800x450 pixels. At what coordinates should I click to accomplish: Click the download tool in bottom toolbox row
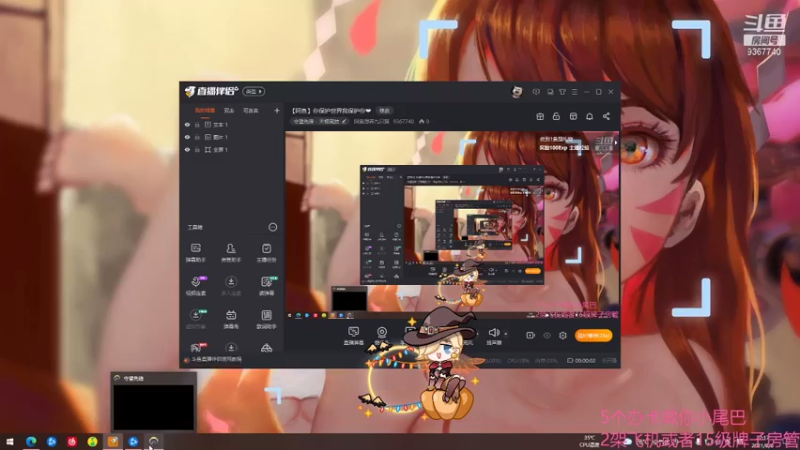pyautogui.click(x=231, y=348)
